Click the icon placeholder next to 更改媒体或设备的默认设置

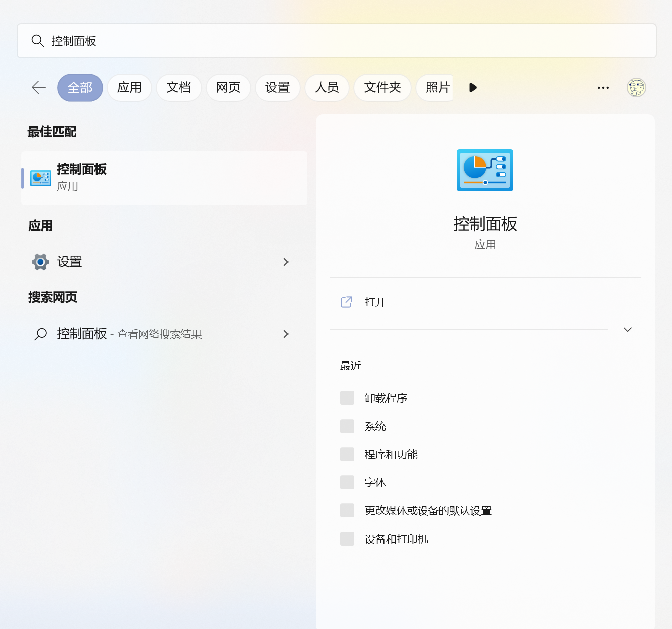[347, 510]
